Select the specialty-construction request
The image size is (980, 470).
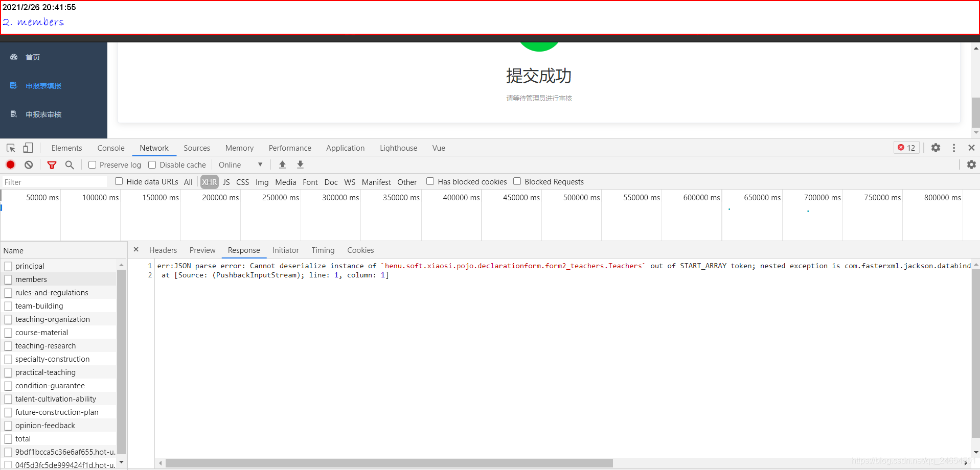[59, 359]
